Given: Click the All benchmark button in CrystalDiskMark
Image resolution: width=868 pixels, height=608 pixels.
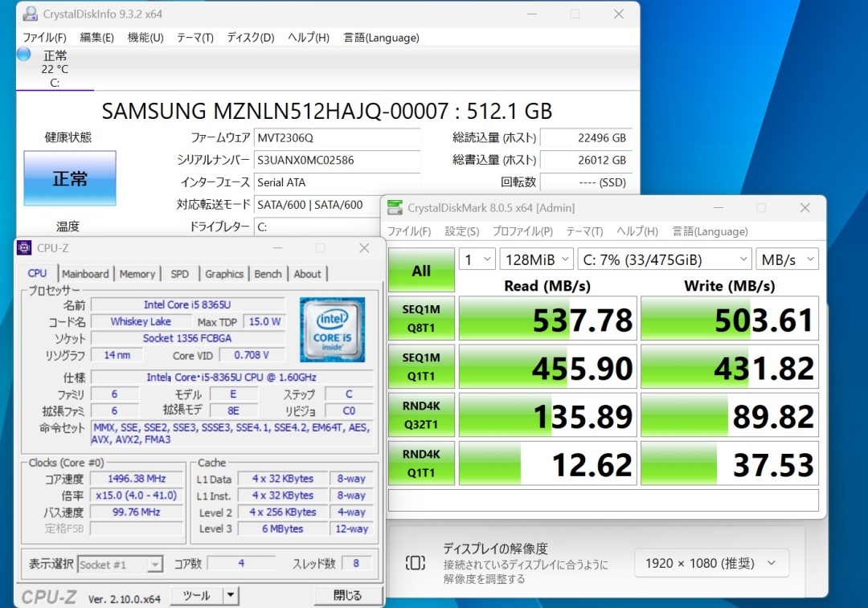Looking at the screenshot, I should click(421, 271).
